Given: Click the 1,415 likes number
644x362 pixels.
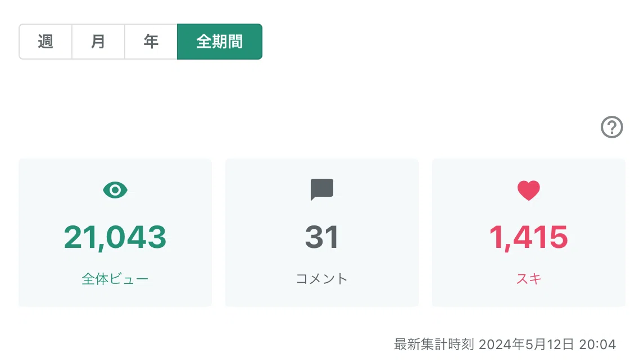Looking at the screenshot, I should click(529, 237).
